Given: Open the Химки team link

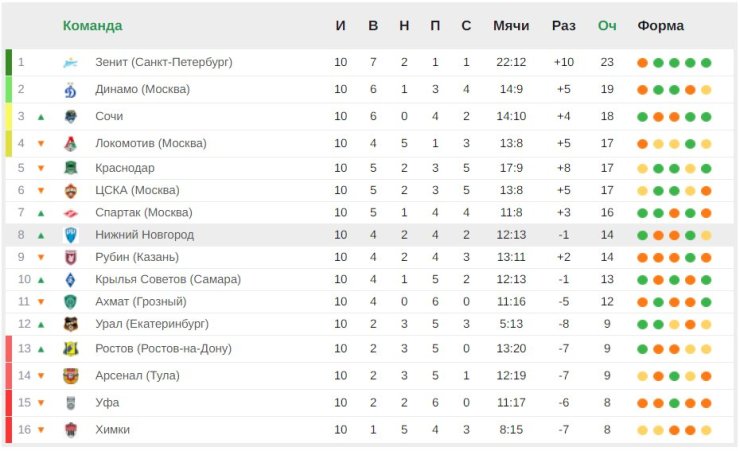Looking at the screenshot, I should 112,430.
